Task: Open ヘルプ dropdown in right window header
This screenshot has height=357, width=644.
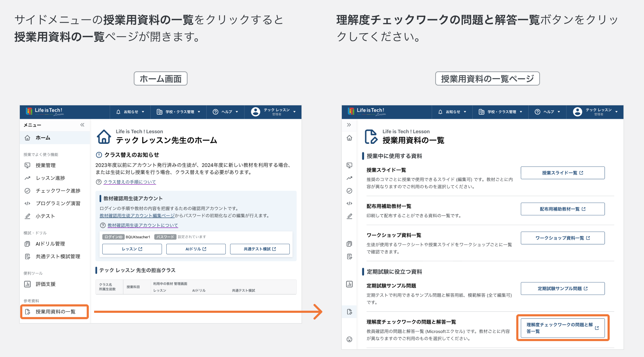Action: click(547, 112)
